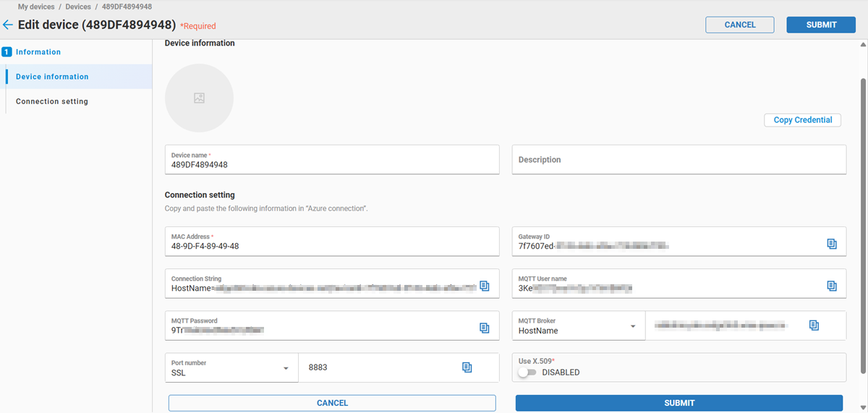Enable the Use X.509 toggle
The image size is (868, 413).
click(x=527, y=372)
